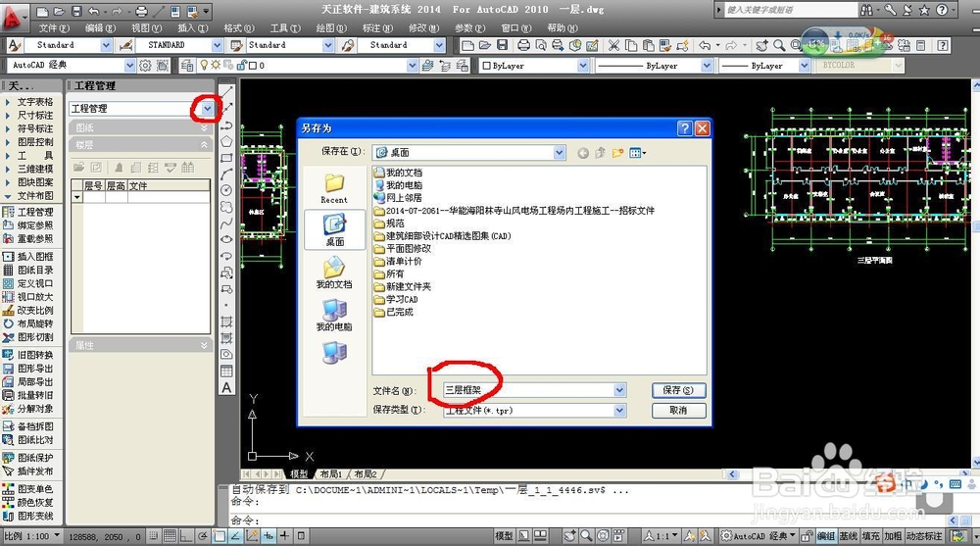Toggle Ortho Mode in status bar
The height and width of the screenshot is (546, 980).
click(186, 536)
